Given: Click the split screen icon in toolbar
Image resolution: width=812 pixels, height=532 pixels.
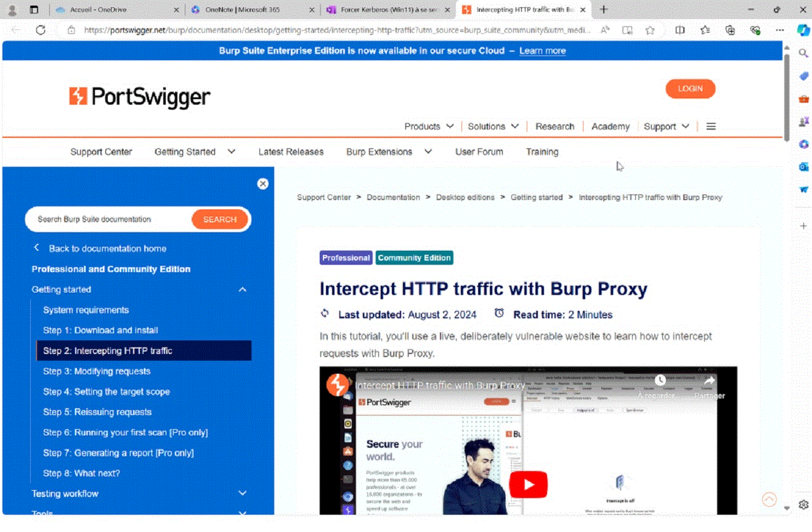Looking at the screenshot, I should click(680, 30).
